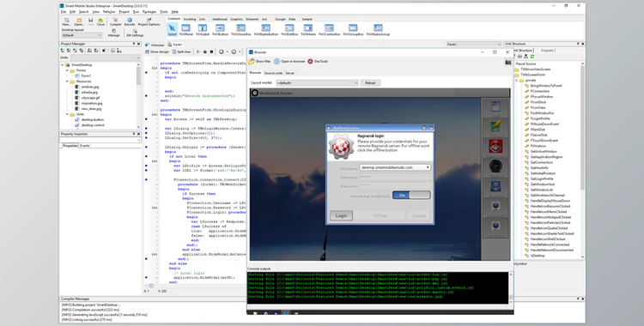Open the File menu

64,12
